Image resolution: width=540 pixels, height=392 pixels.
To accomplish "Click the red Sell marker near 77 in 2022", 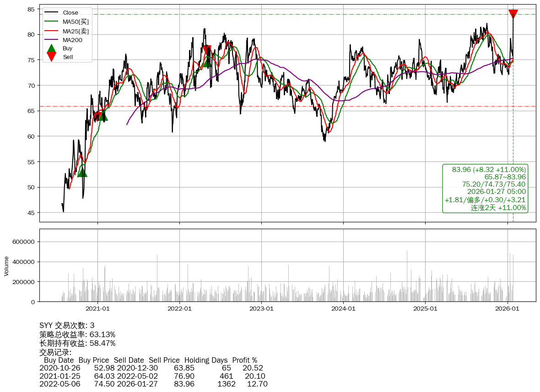I will (x=207, y=49).
